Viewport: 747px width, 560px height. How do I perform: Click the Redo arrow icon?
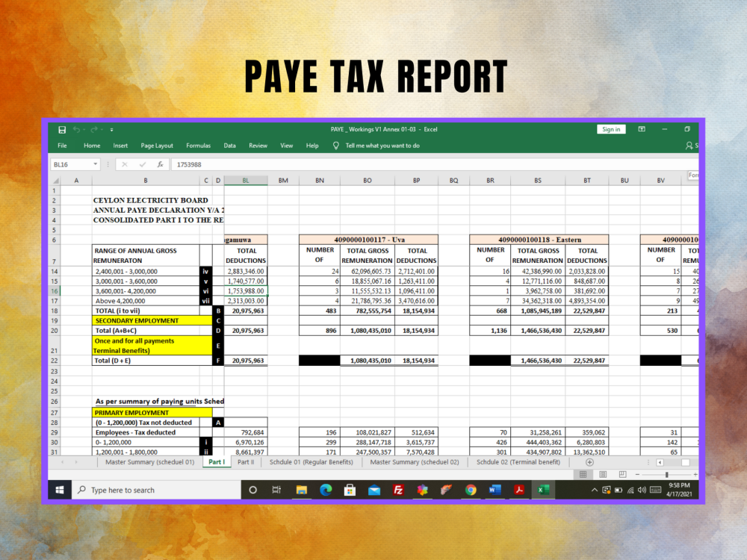[94, 129]
